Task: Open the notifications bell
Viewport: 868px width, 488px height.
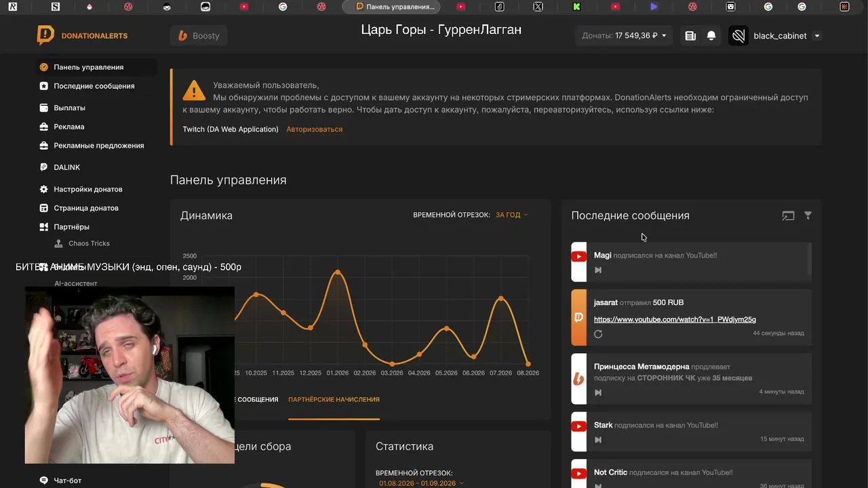Action: tap(711, 36)
